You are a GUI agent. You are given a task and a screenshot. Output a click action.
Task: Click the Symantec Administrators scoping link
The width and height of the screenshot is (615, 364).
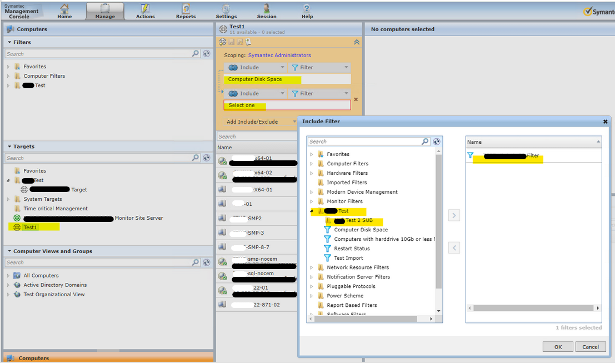tap(279, 55)
